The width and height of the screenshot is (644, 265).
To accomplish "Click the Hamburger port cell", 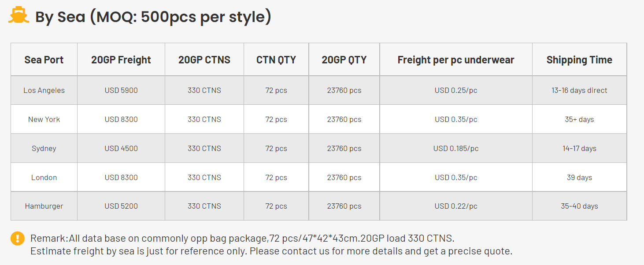I will pyautogui.click(x=44, y=206).
